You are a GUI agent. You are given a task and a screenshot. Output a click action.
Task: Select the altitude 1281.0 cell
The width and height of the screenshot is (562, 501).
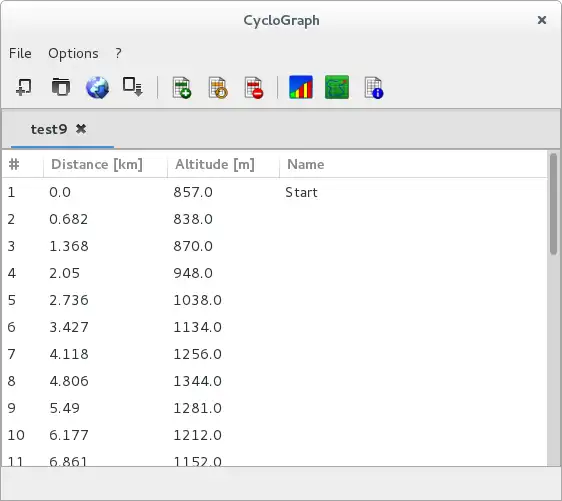(197, 408)
